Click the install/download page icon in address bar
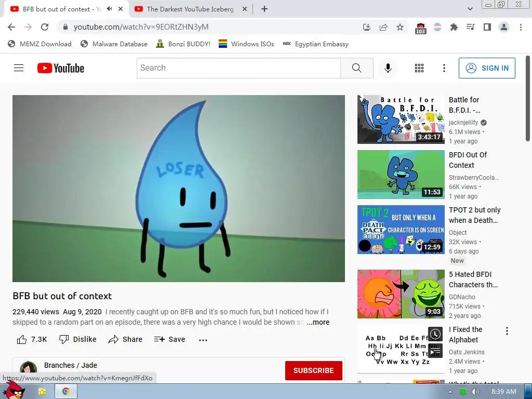Image resolution: width=532 pixels, height=399 pixels. pyautogui.click(x=366, y=27)
